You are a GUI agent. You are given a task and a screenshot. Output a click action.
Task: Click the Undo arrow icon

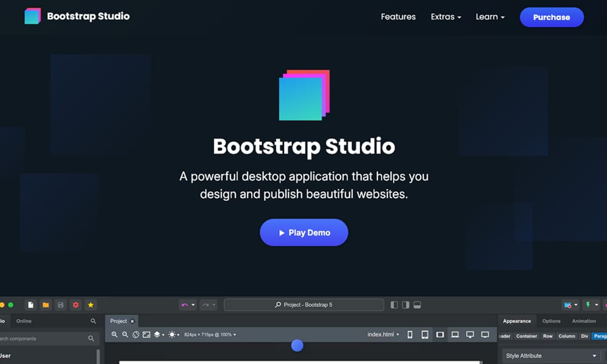(185, 305)
